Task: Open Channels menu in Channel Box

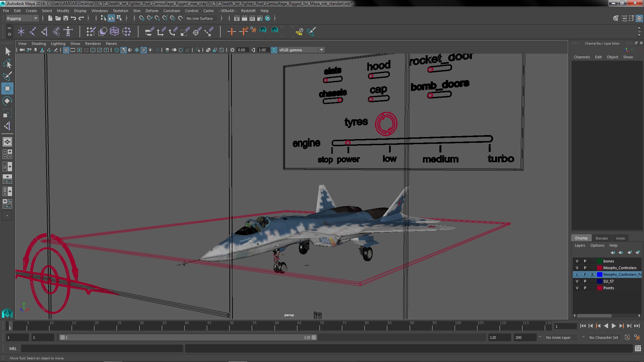Action: click(582, 57)
